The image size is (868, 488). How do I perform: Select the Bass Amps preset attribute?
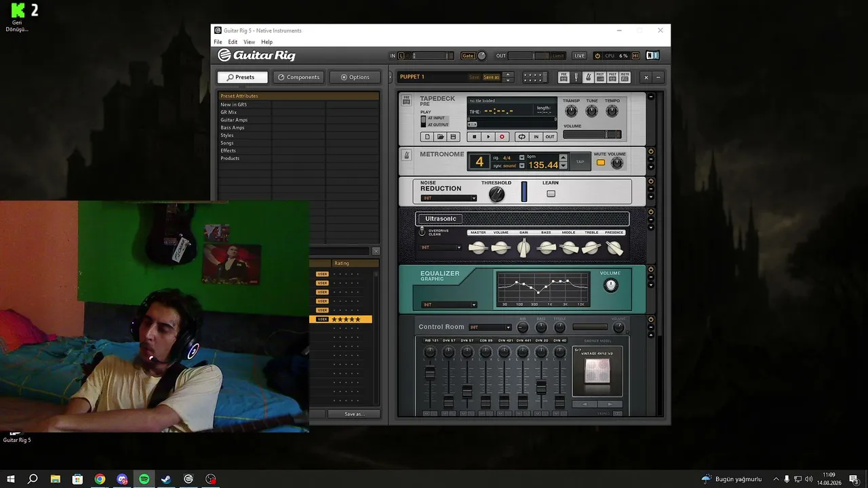click(x=233, y=127)
